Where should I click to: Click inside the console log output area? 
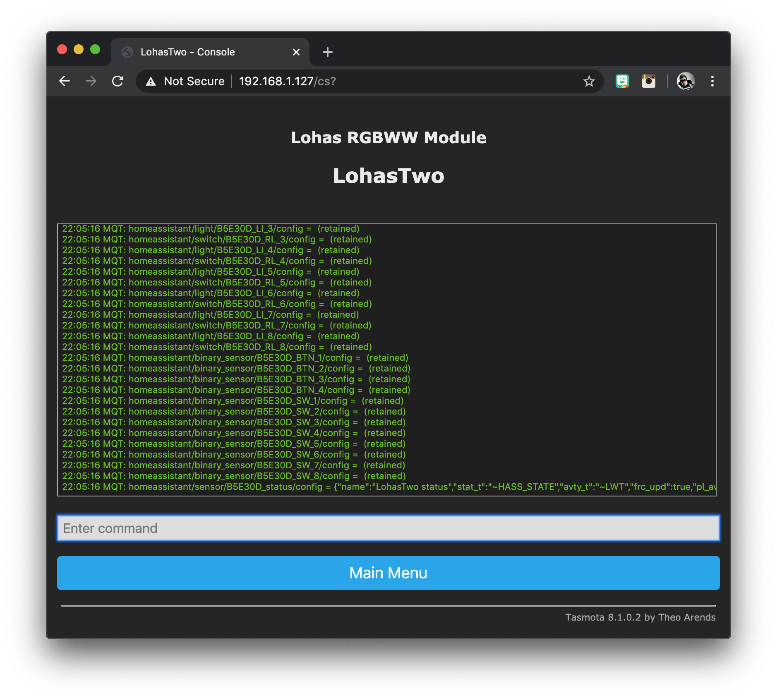538,331
